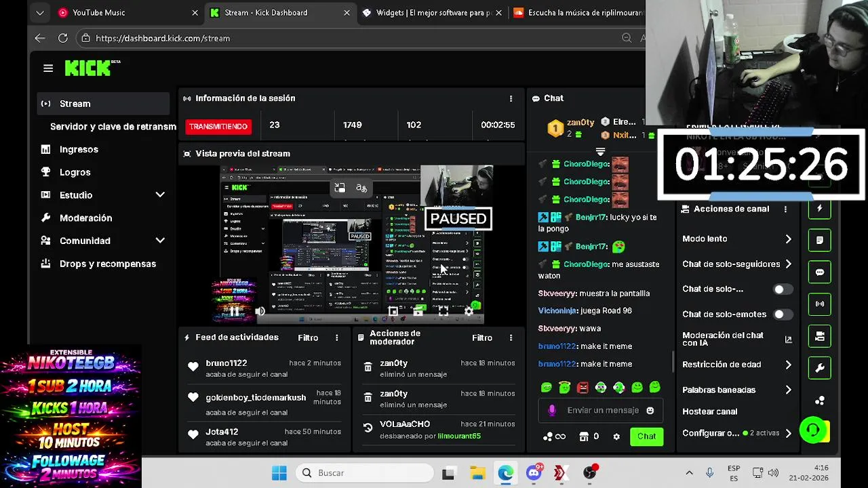
Task: Open picture-in-picture for stream preview
Action: (x=393, y=311)
